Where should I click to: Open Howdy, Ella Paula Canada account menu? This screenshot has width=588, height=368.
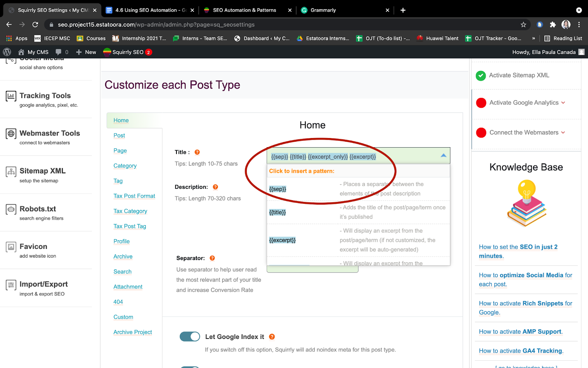point(548,52)
